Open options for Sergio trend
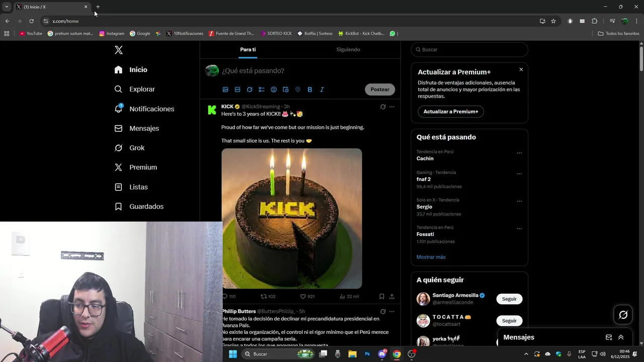Screen dimensions: 644x362 point(519,201)
